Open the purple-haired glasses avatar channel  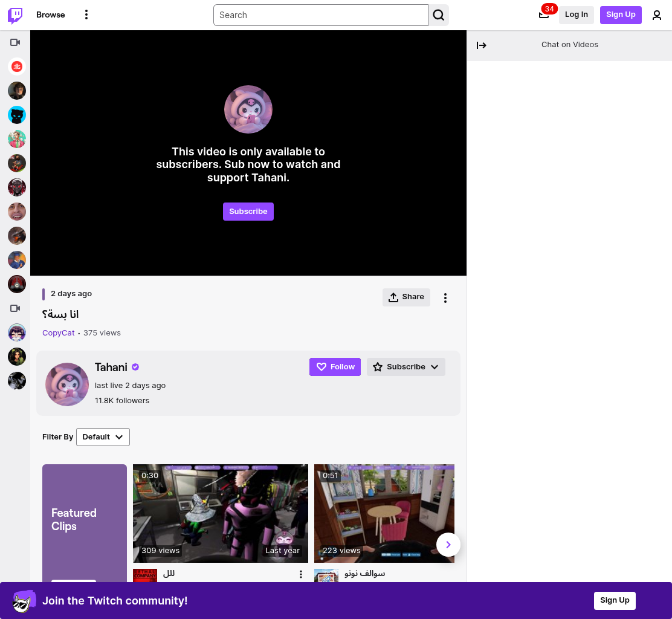(17, 332)
